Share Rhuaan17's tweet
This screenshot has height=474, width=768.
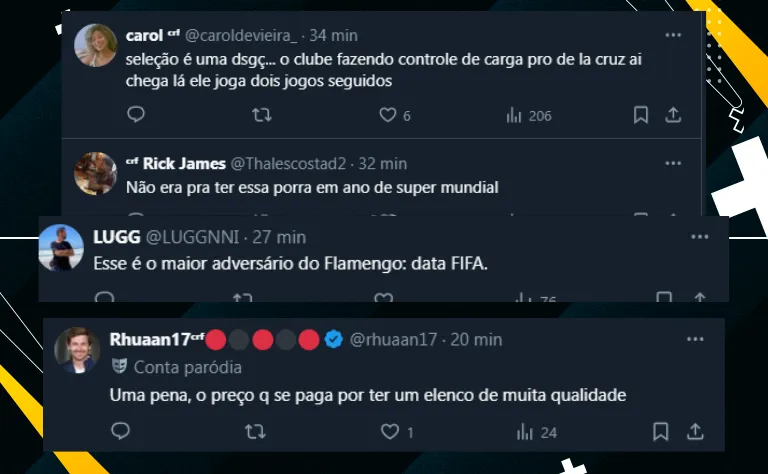[x=695, y=431]
